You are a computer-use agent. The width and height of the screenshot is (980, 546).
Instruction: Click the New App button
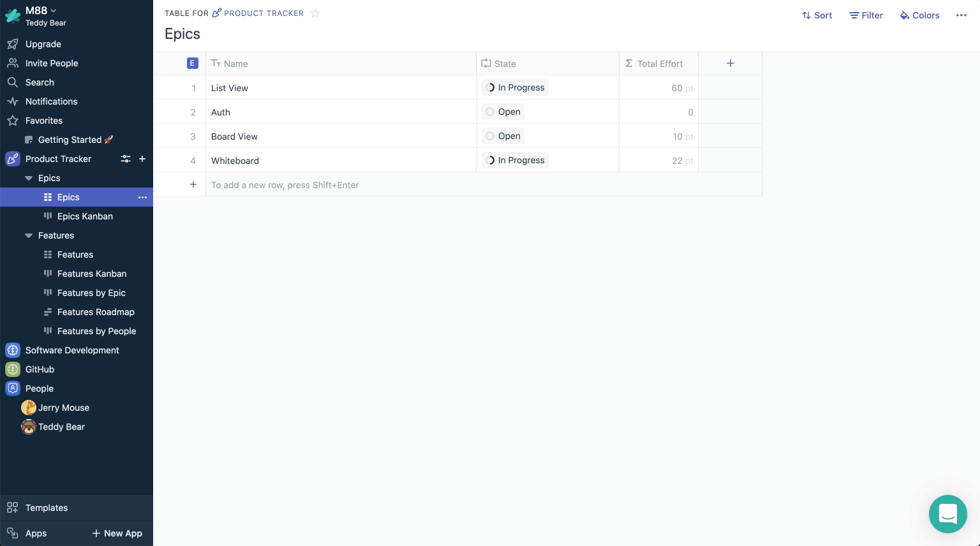point(117,533)
